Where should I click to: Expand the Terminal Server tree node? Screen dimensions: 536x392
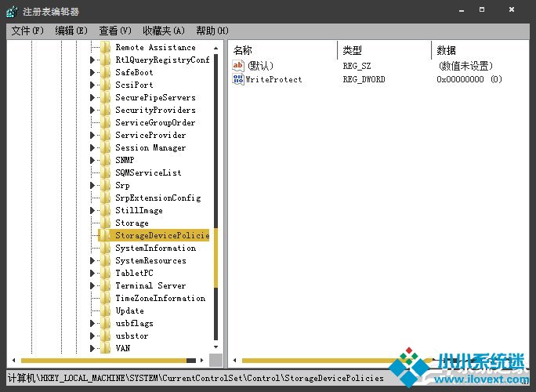click(x=92, y=285)
